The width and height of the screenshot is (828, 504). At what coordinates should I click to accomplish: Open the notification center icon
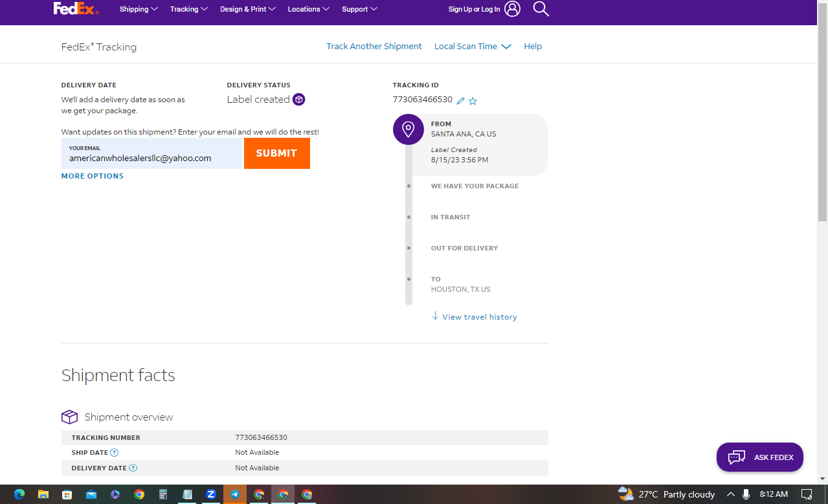[x=807, y=494]
